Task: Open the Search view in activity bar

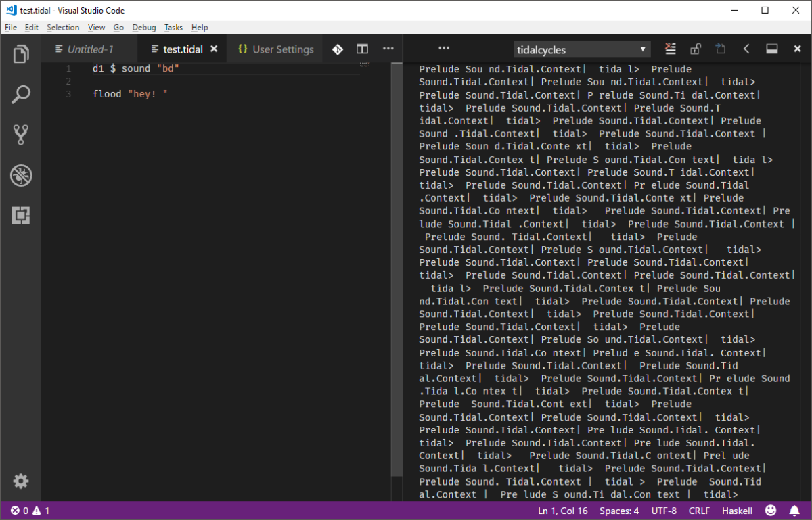Action: pos(21,95)
